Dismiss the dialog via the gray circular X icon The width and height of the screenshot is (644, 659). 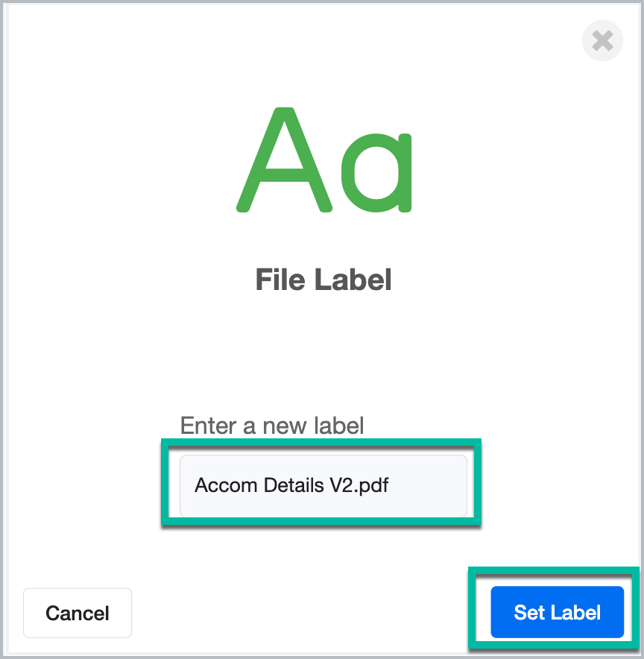602,41
